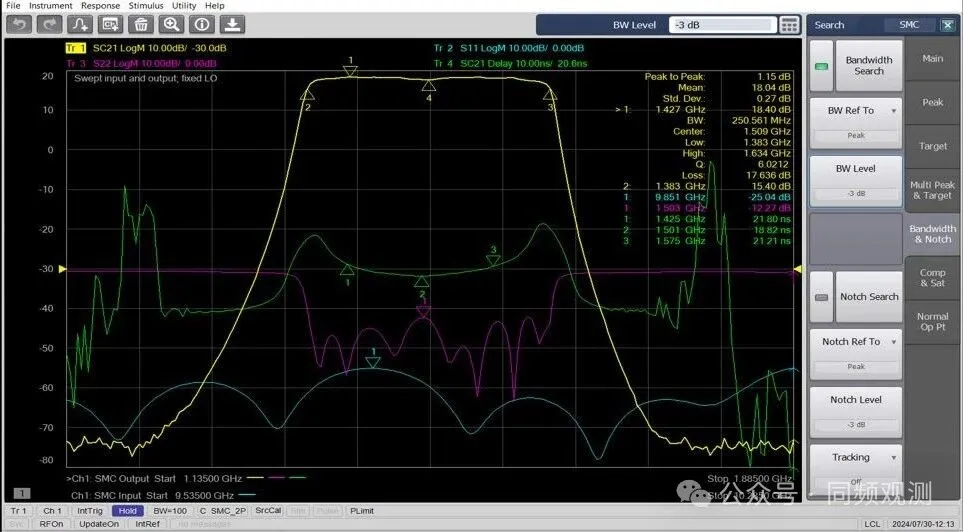This screenshot has width=963, height=532.
Task: Click SMC Input Start 9.53500 GHz label
Action: pos(152,495)
